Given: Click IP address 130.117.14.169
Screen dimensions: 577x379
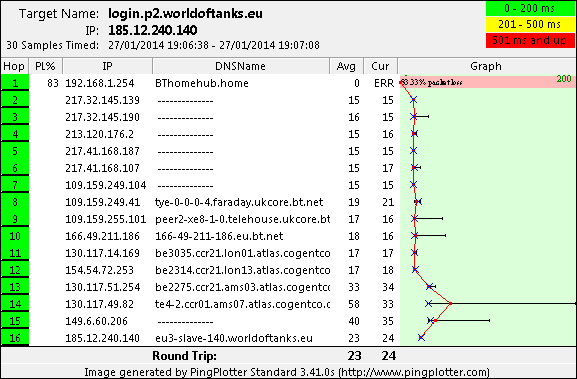Looking at the screenshot, I should click(103, 253).
